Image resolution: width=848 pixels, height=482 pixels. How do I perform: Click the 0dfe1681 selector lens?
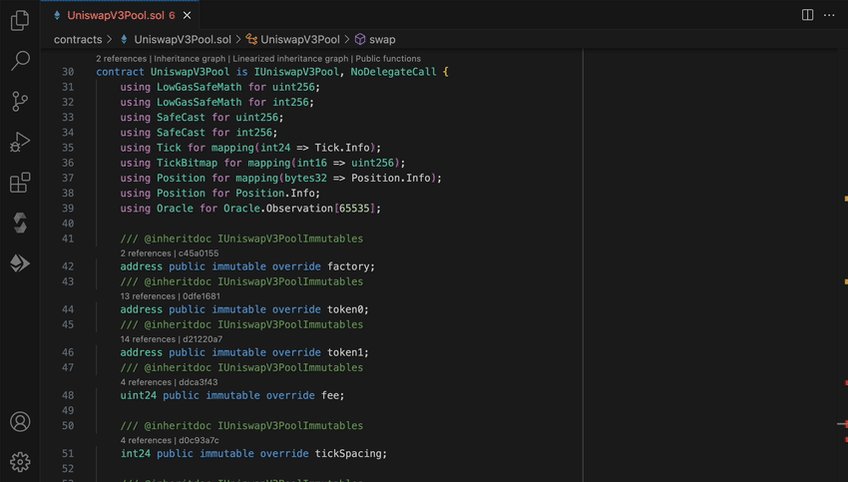pyautogui.click(x=201, y=296)
